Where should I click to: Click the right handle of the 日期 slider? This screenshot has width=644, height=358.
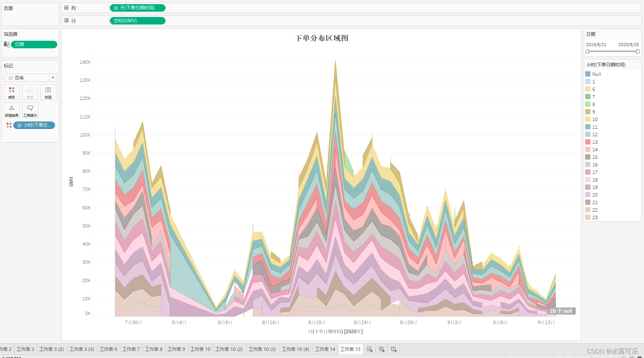pos(638,52)
